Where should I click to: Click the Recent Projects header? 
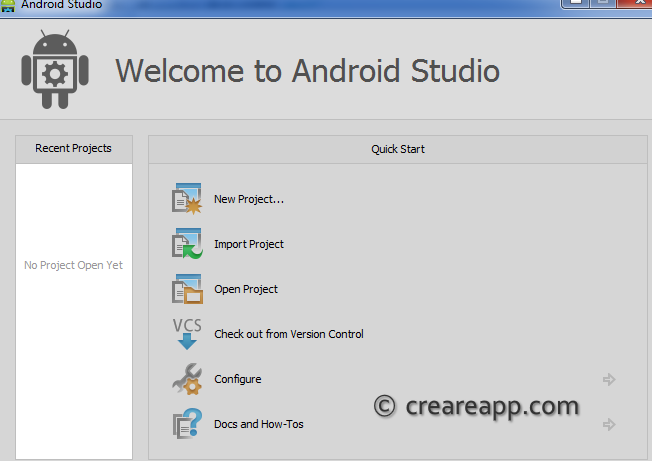coord(74,149)
